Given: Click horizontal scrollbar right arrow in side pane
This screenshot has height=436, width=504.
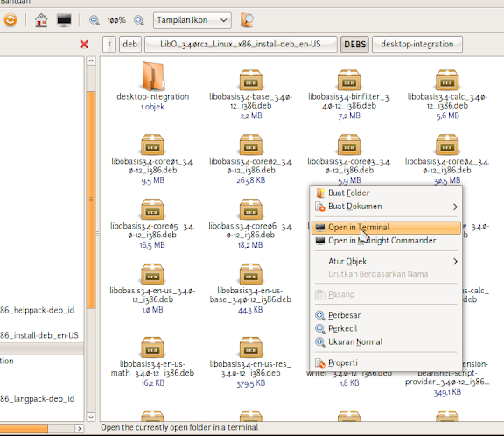Looking at the screenshot, I should pyautogui.click(x=79, y=429).
